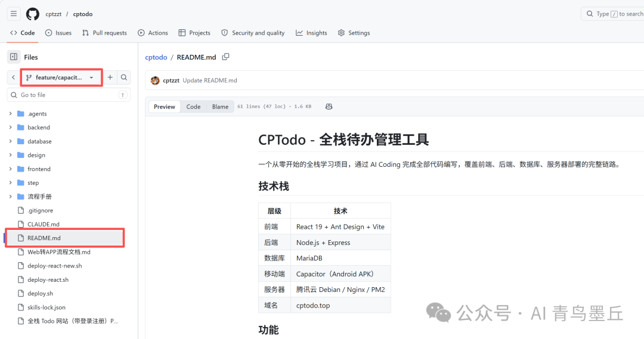This screenshot has width=644, height=339.
Task: Click the .agents folder icon
Action: (20, 114)
